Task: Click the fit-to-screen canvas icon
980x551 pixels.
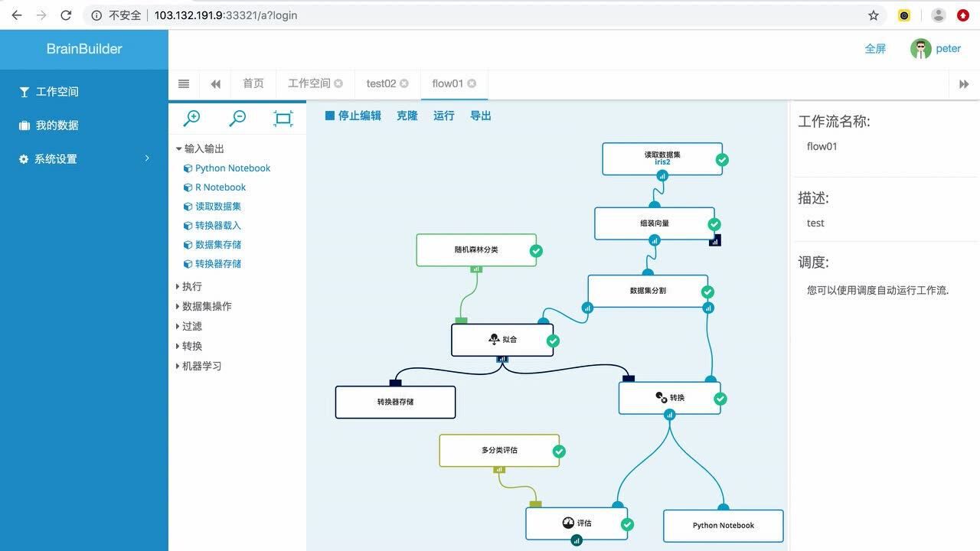Action: (283, 119)
